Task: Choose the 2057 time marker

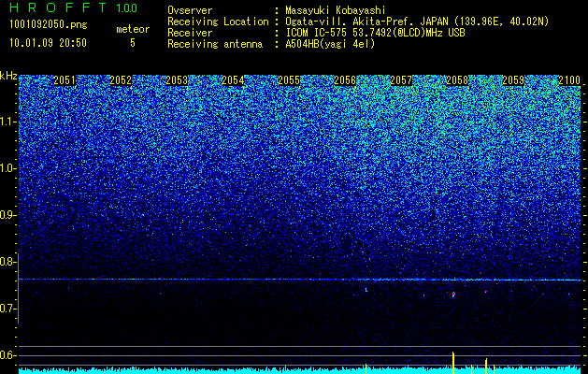Action: [401, 80]
